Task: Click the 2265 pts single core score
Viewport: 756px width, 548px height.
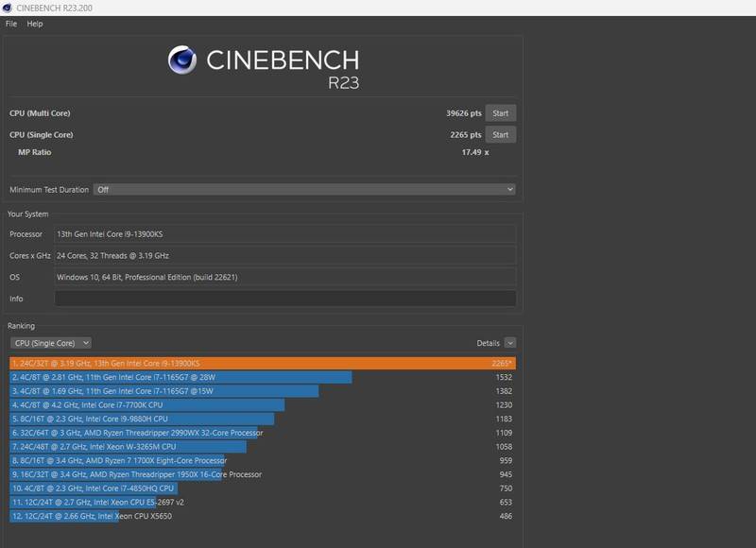Action: 465,135
